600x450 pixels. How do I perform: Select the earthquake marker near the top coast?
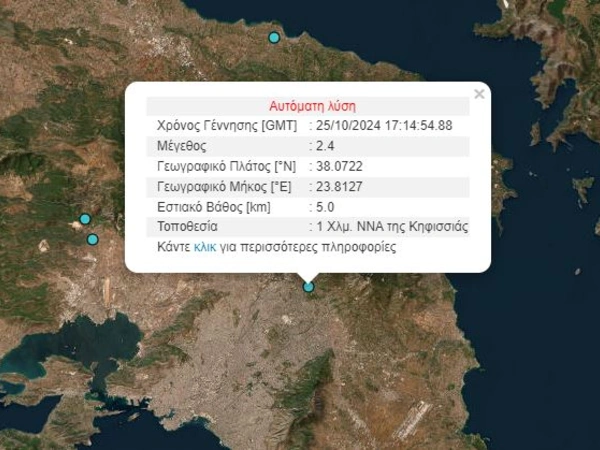click(x=274, y=38)
